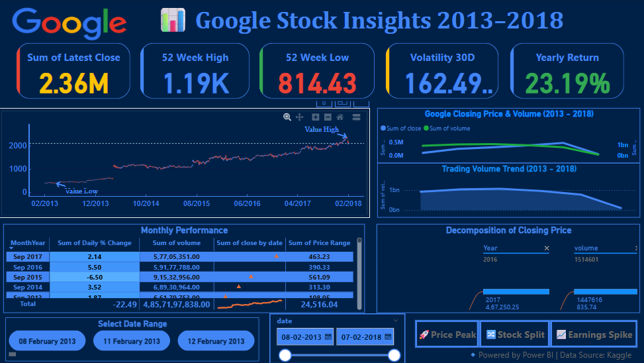Sort by Sum of close by date header
Image resolution: width=644 pixels, height=363 pixels.
click(250, 243)
